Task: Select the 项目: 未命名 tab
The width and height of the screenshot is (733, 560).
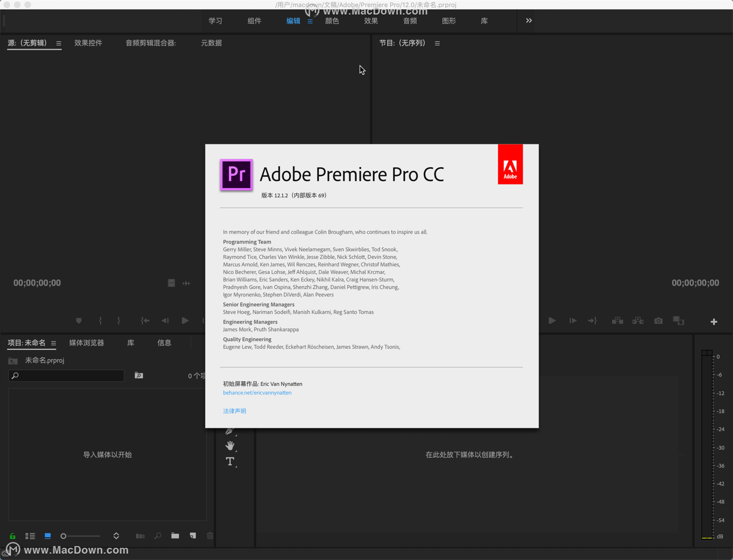Action: (27, 343)
